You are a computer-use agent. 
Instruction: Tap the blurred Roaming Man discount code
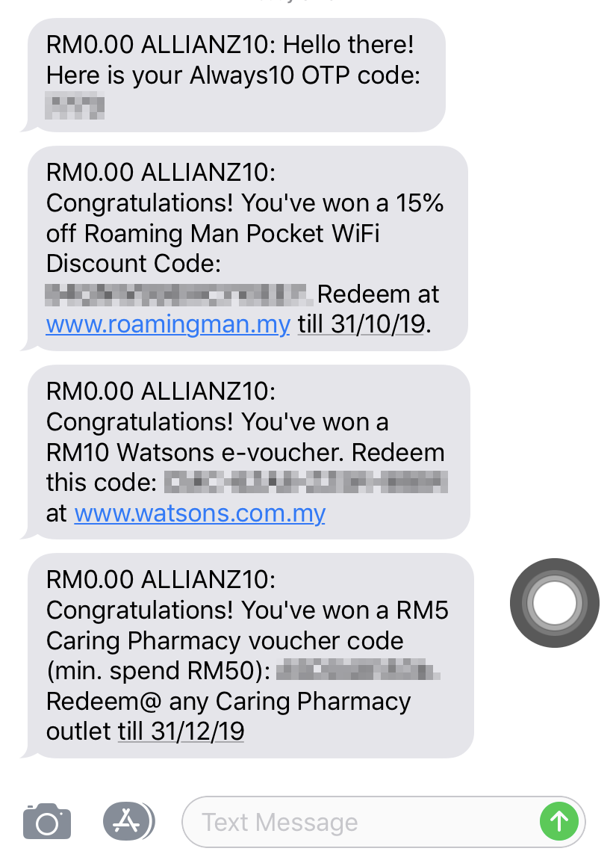coord(179,294)
